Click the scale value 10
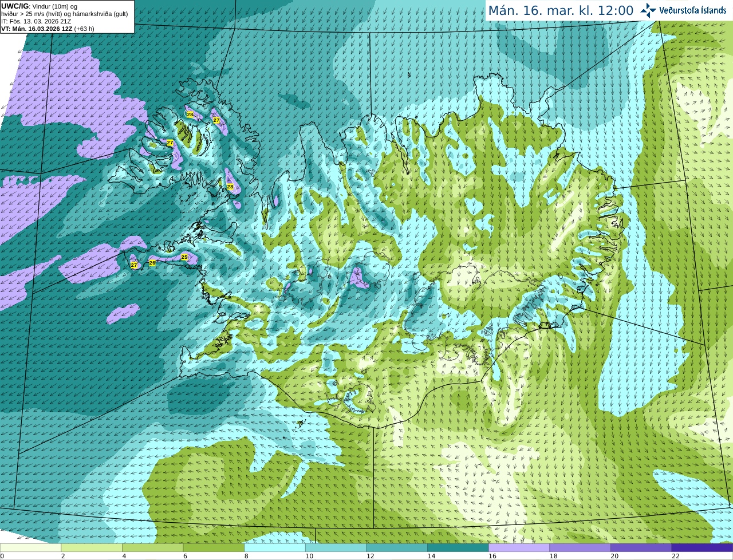 309,556
